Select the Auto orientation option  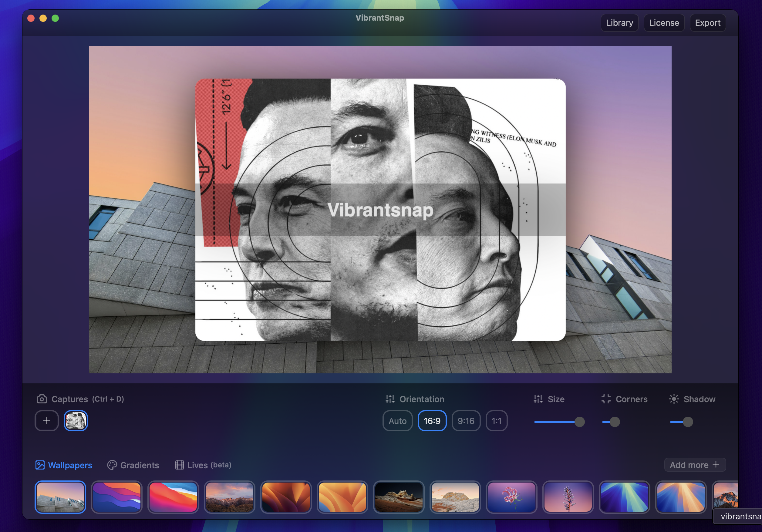point(397,421)
